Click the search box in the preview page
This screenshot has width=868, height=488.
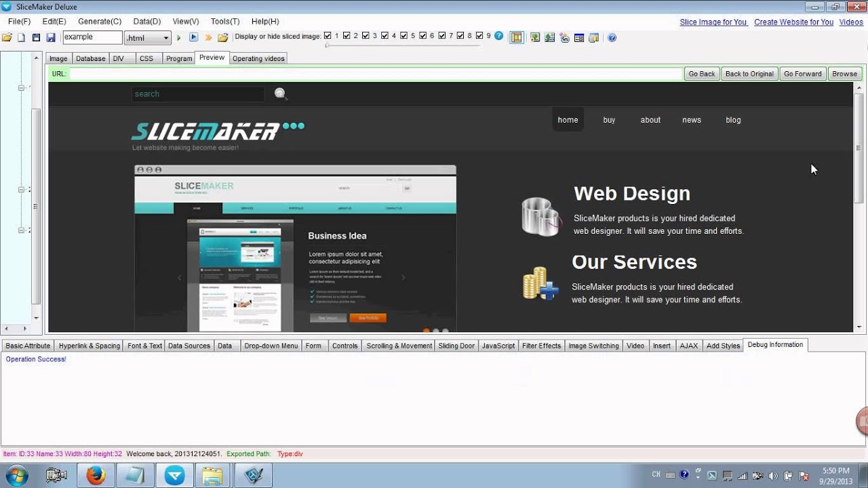point(198,94)
